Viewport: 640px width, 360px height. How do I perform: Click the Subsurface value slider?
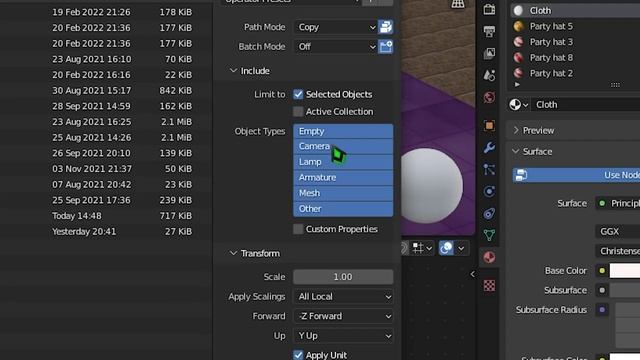[x=625, y=290]
